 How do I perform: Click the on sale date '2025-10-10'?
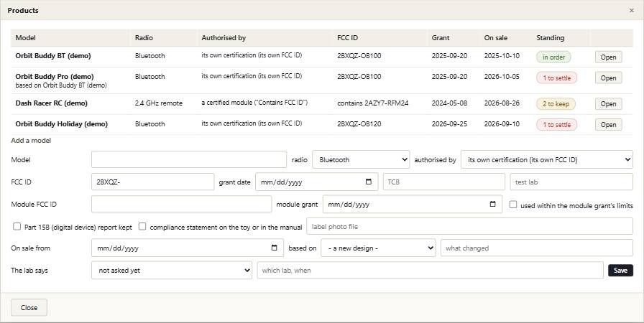(x=502, y=55)
